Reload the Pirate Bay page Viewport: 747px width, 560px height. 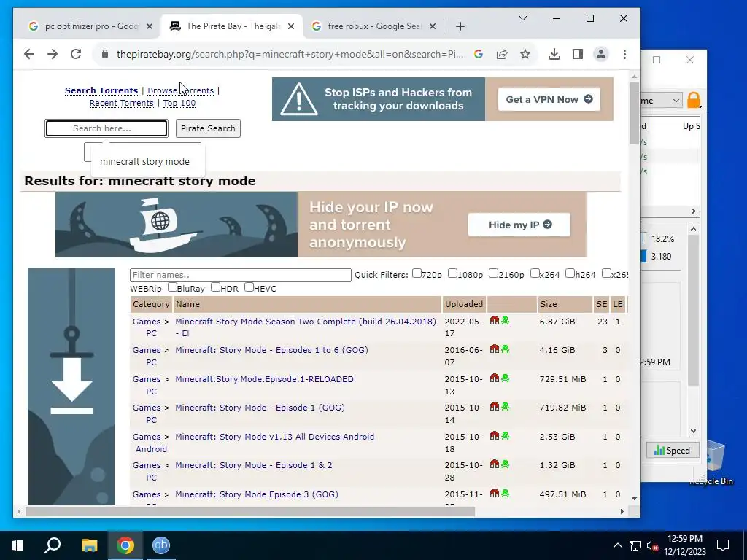pos(76,54)
